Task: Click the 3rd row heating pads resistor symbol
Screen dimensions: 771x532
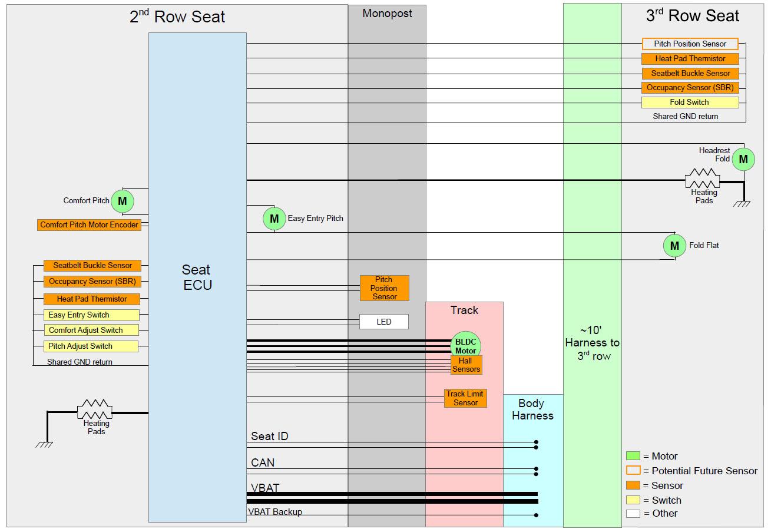Action: coord(703,177)
